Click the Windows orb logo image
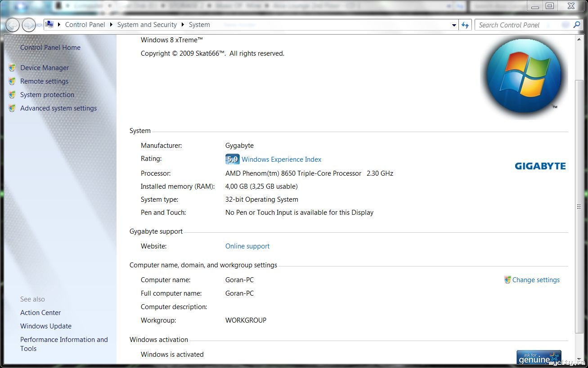This screenshot has height=368, width=588. click(x=524, y=75)
